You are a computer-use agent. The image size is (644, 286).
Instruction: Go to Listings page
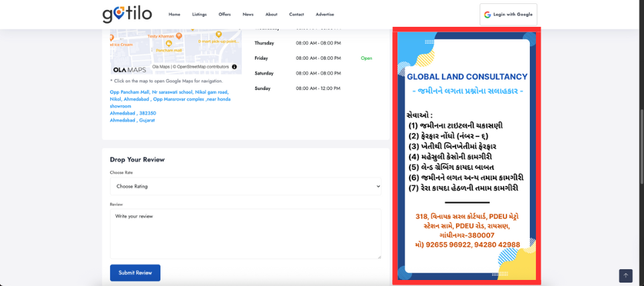tap(199, 14)
